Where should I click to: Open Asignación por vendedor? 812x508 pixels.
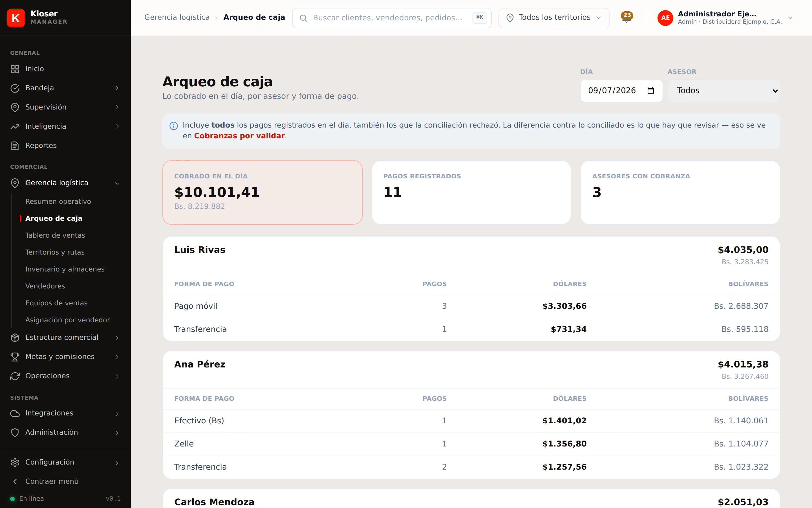(x=67, y=320)
